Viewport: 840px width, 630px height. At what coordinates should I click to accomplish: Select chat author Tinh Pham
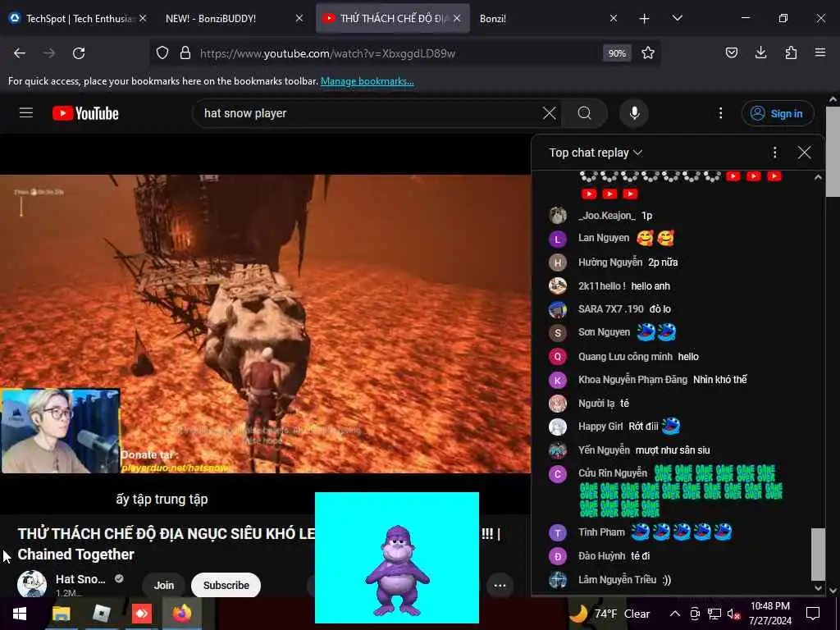pyautogui.click(x=601, y=532)
